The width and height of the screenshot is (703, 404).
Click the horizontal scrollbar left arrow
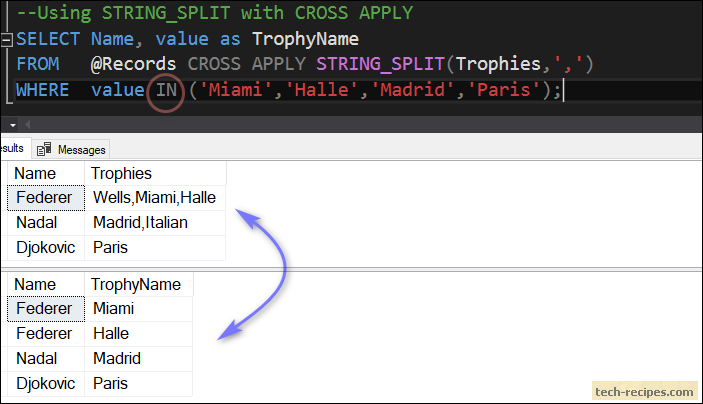(28, 125)
